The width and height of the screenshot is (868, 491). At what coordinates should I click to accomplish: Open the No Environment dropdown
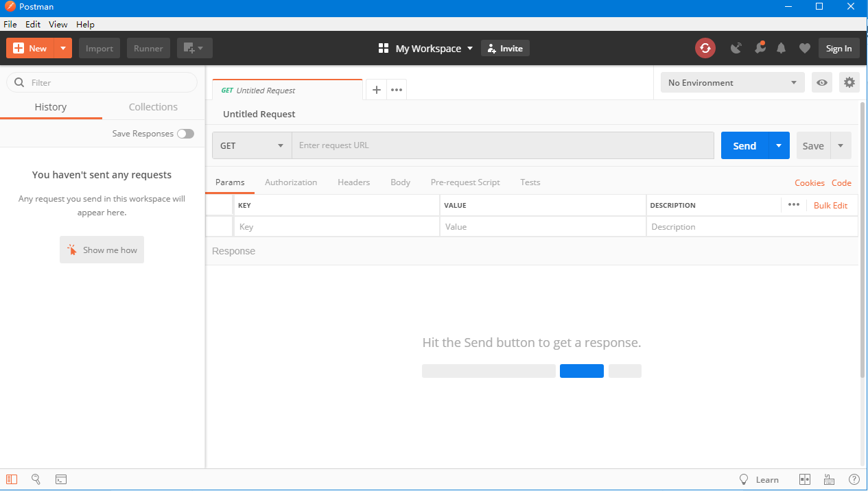733,82
